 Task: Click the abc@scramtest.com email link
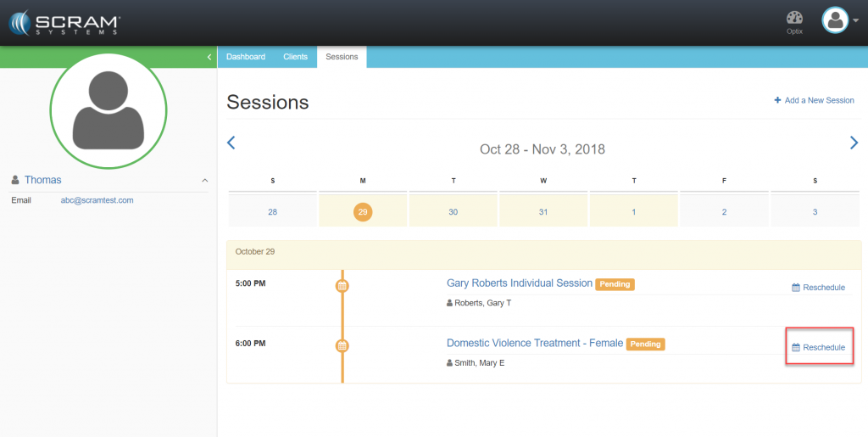97,200
